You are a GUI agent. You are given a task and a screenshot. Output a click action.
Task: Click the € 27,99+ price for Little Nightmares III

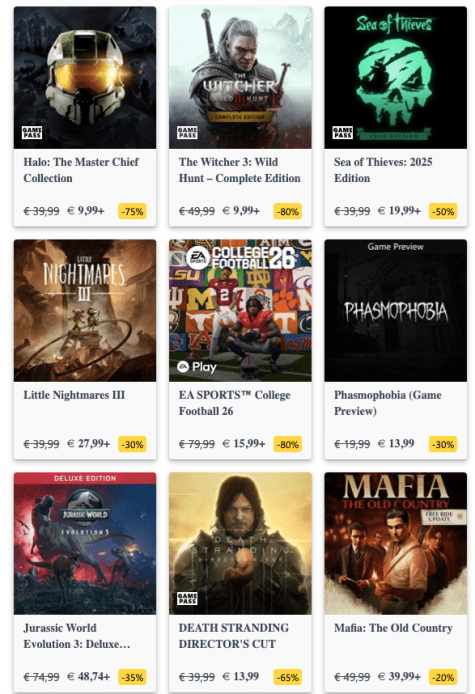[x=88, y=443]
